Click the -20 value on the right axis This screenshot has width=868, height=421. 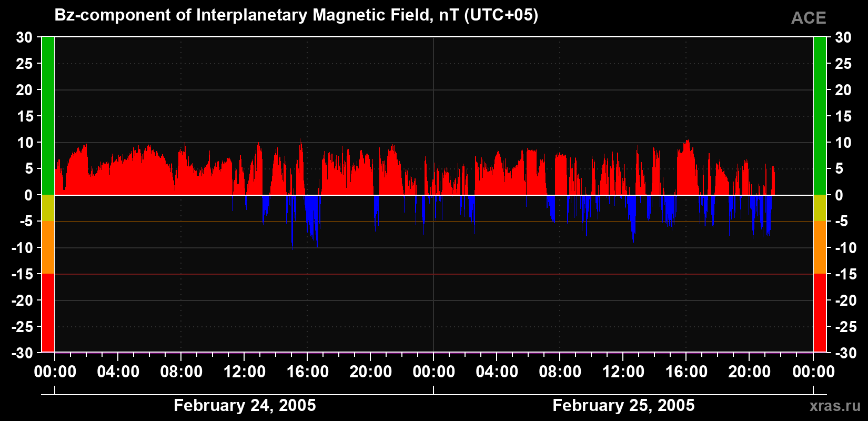click(x=846, y=300)
